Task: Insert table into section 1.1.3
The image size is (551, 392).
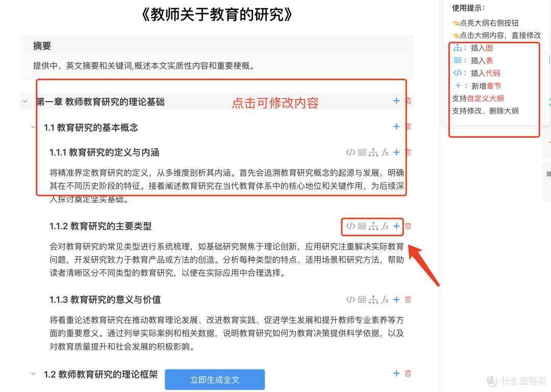Action: (x=362, y=300)
